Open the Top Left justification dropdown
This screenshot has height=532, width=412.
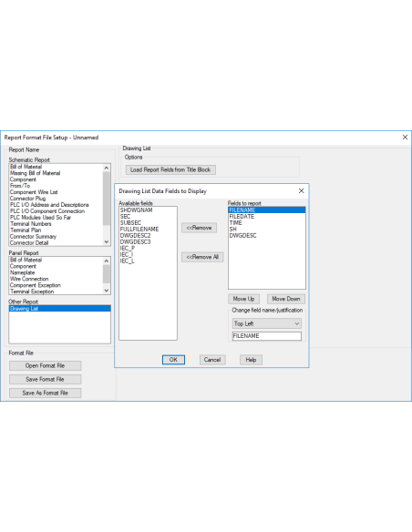tap(267, 323)
